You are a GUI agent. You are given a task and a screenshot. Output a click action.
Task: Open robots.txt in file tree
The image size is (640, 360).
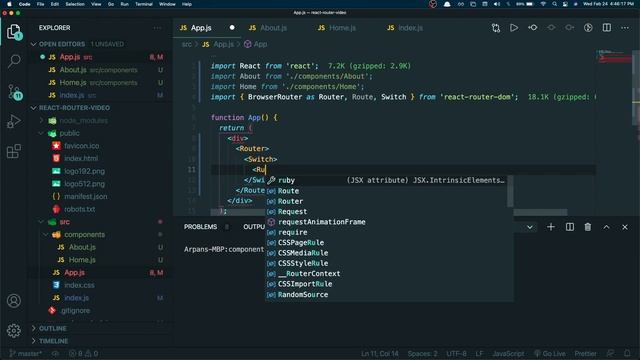pos(79,209)
